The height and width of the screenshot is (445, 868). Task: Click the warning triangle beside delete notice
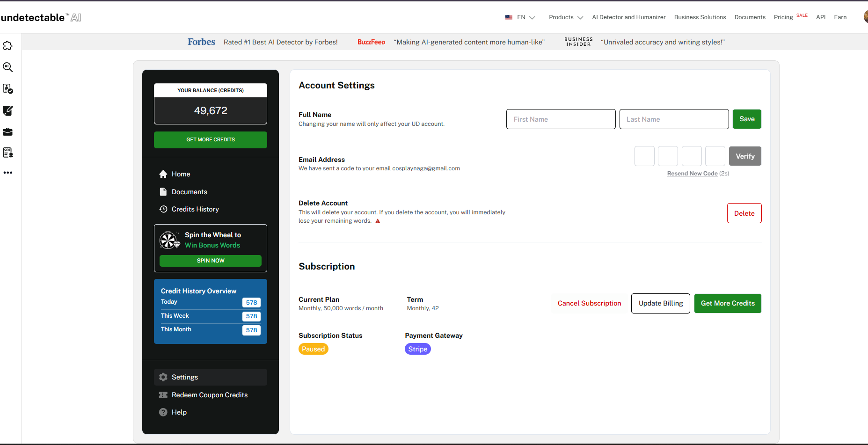[x=378, y=221]
